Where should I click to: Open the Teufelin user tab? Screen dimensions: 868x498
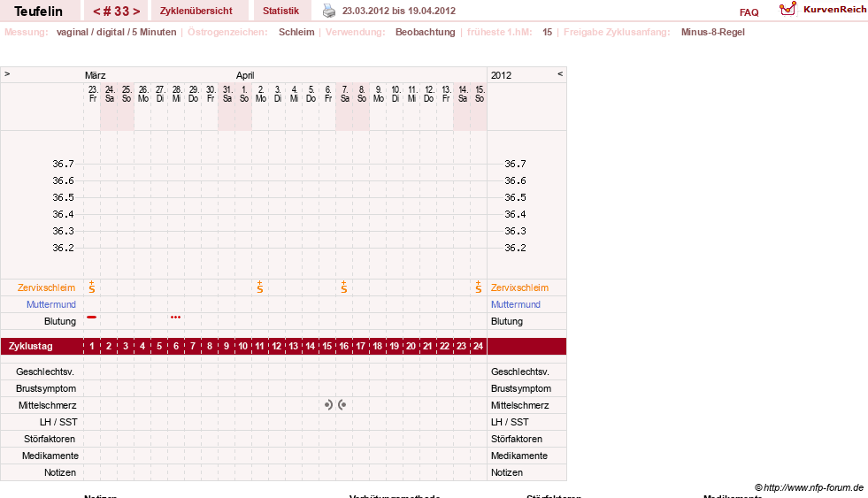click(38, 11)
